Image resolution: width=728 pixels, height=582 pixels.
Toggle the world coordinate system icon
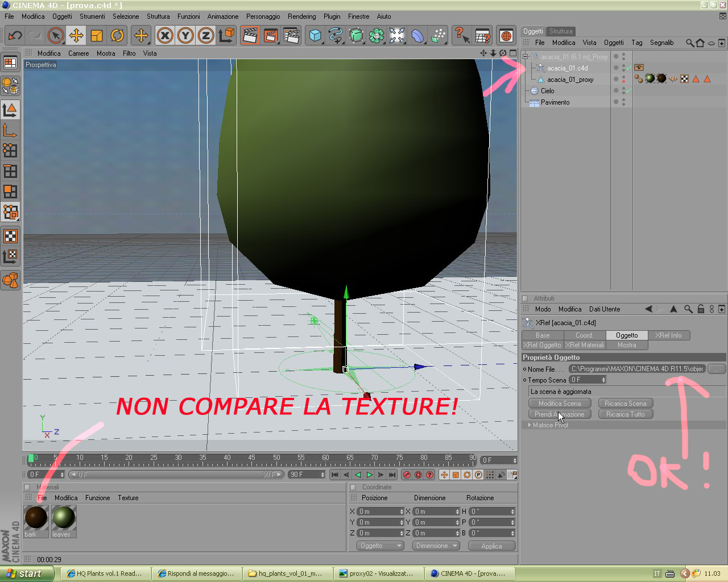pos(226,36)
